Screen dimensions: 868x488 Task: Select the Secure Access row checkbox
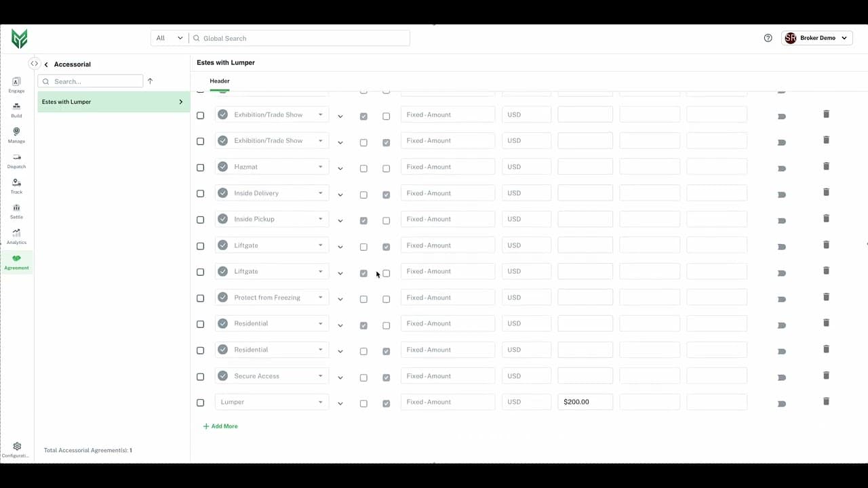200,377
